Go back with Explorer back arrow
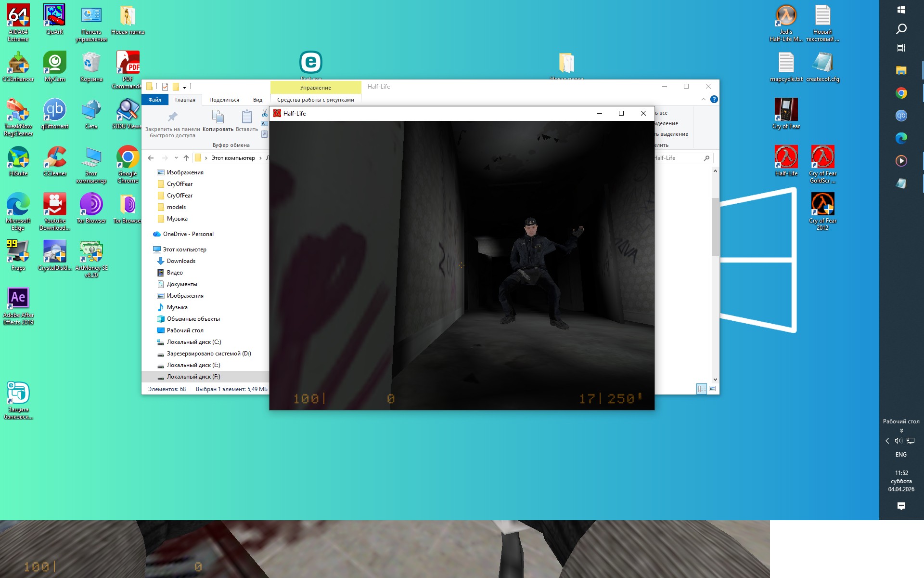924x578 pixels. tap(151, 158)
